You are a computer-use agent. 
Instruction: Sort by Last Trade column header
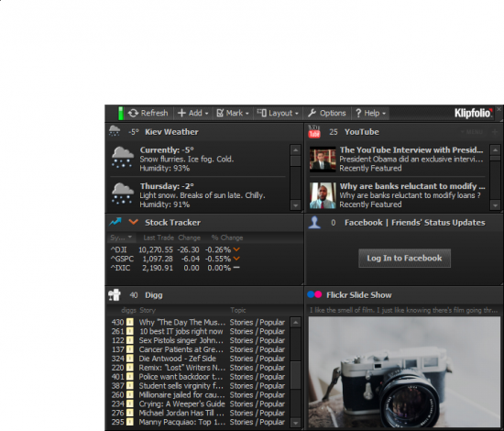pos(159,238)
